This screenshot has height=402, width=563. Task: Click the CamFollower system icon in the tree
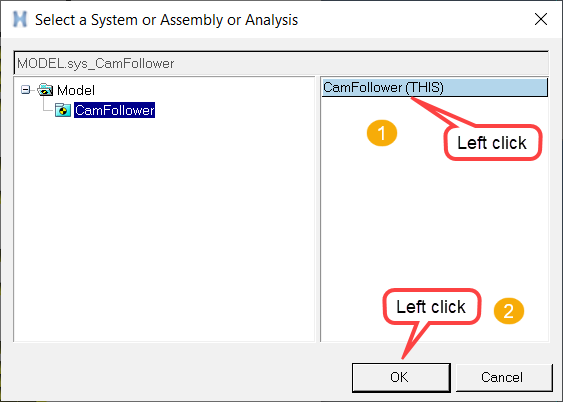[63, 110]
